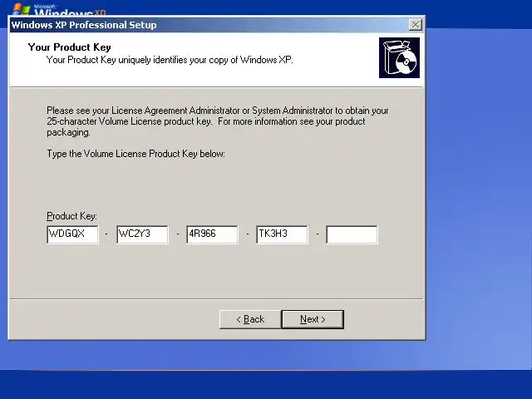Click the Next button

313,319
